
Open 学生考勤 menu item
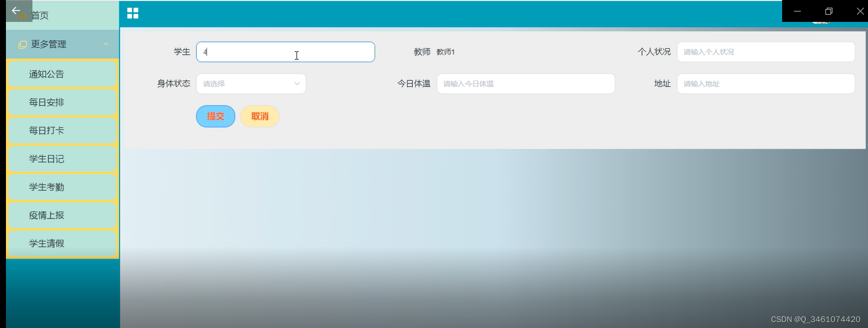[x=63, y=187]
